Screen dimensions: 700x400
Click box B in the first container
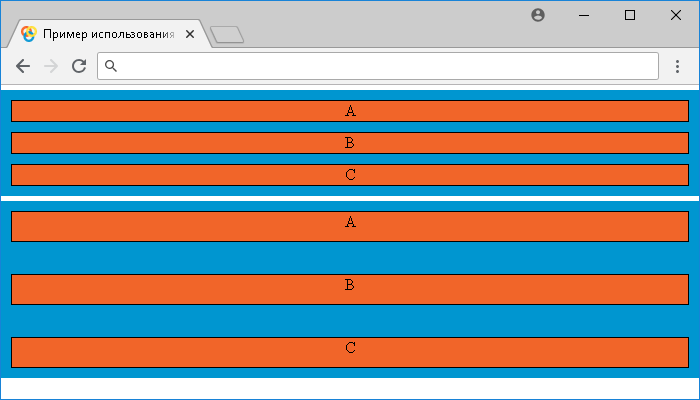click(x=350, y=143)
